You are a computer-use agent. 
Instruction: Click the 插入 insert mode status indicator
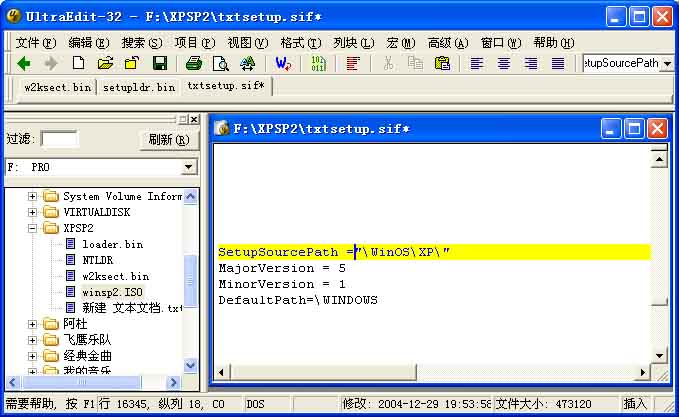(634, 404)
